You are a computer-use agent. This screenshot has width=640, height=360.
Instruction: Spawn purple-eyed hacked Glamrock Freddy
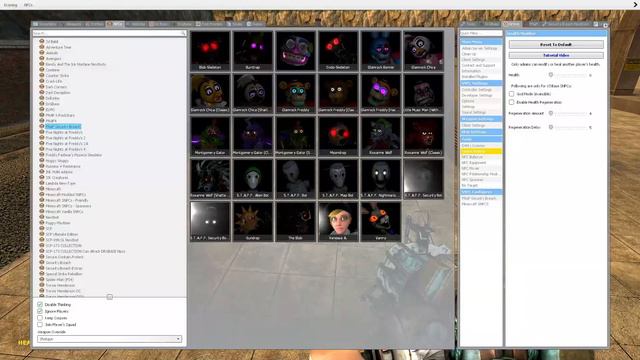coord(380,93)
